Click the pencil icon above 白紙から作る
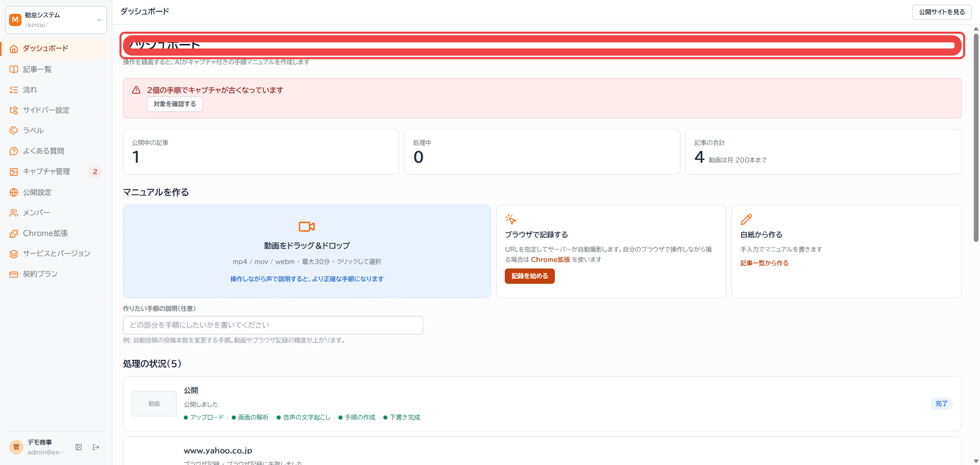The image size is (980, 465). (746, 219)
